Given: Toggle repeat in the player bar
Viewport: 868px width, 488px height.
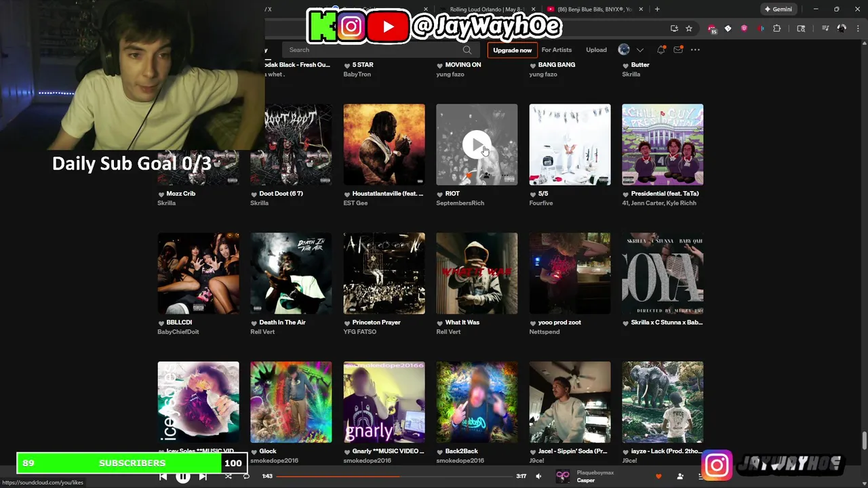Looking at the screenshot, I should (x=246, y=476).
